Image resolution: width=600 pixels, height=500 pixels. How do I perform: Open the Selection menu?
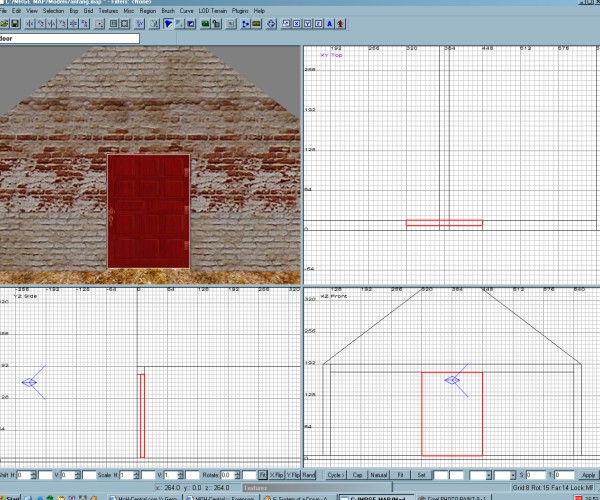tap(53, 11)
